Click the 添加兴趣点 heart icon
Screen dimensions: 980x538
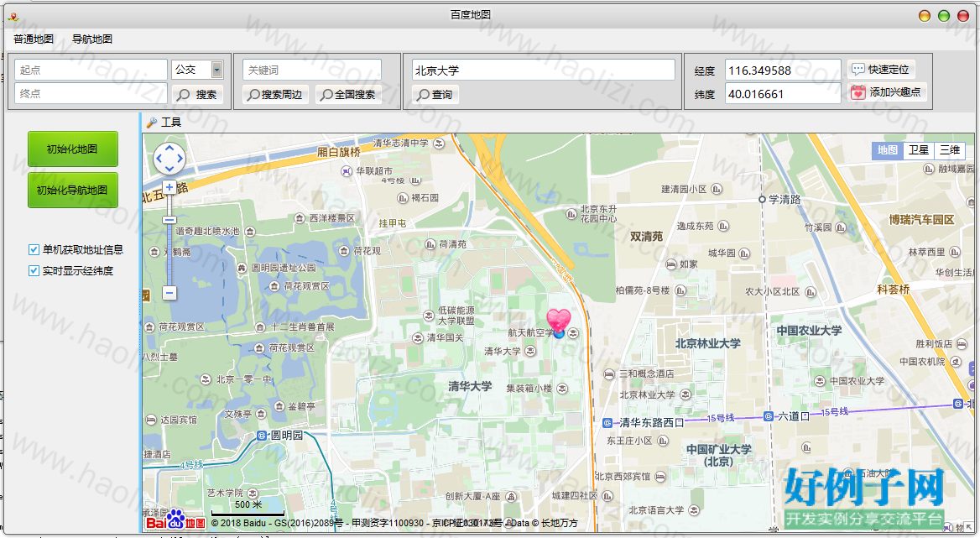(858, 91)
